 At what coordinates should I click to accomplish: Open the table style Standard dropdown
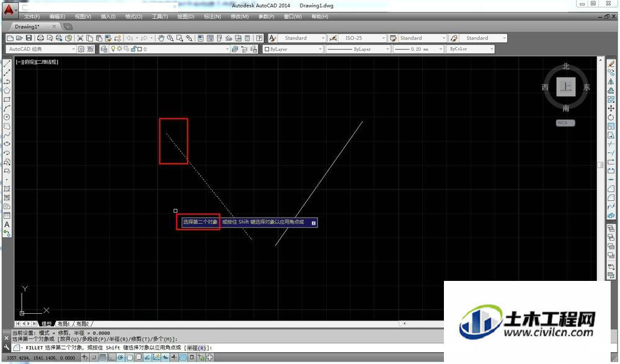point(422,38)
